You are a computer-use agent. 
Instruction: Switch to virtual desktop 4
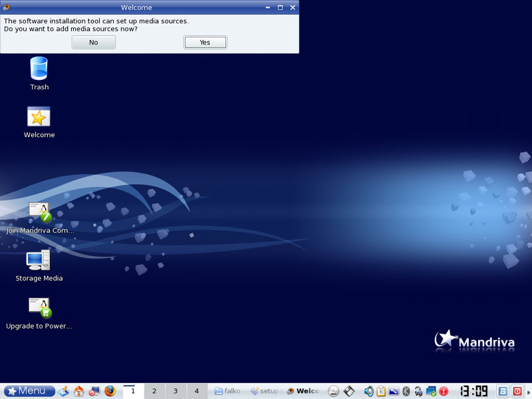196,391
